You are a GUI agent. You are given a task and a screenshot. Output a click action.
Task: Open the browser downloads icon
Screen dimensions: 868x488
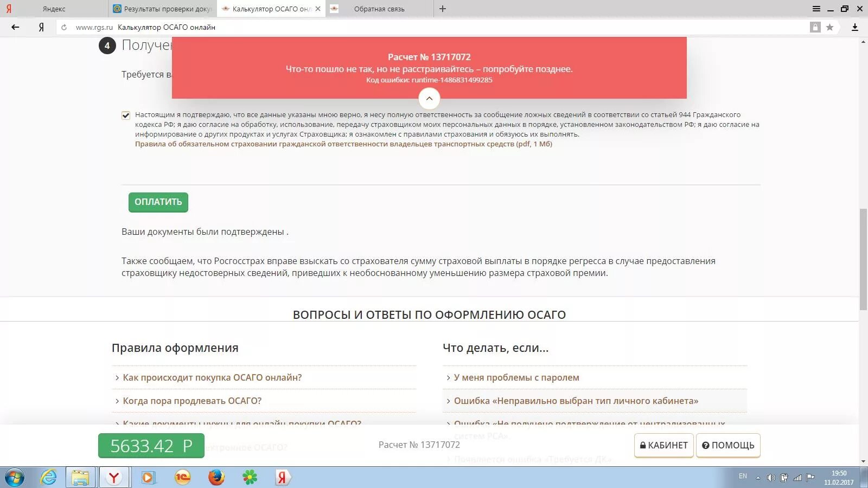(x=854, y=27)
